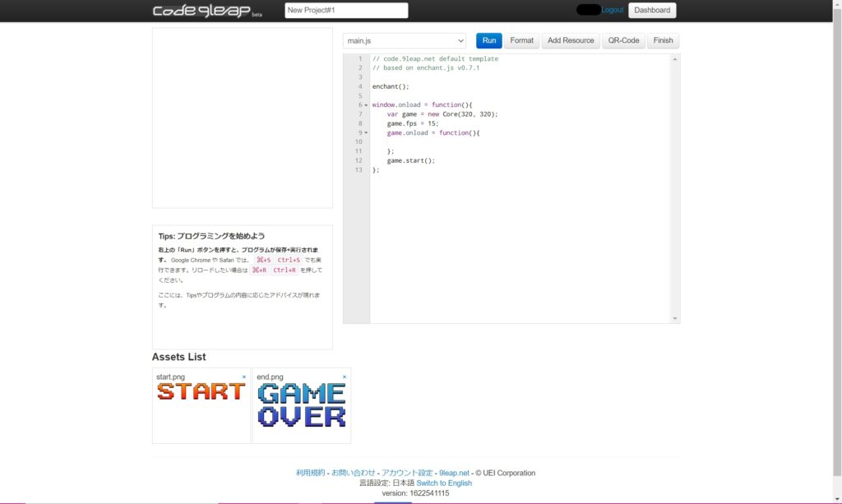Viewport: 842px width, 504px height.
Task: Open Add Resource dialog
Action: 571,40
